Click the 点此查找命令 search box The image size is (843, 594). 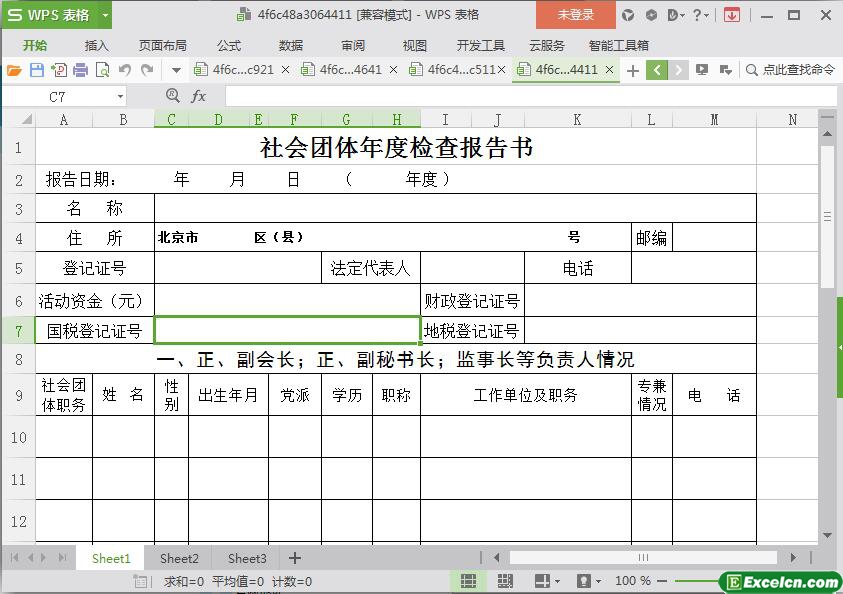tap(790, 70)
